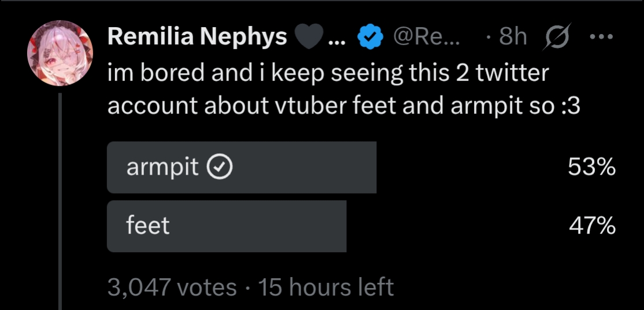The height and width of the screenshot is (310, 644).
Task: Click the 'feet' option label text
Action: [148, 226]
